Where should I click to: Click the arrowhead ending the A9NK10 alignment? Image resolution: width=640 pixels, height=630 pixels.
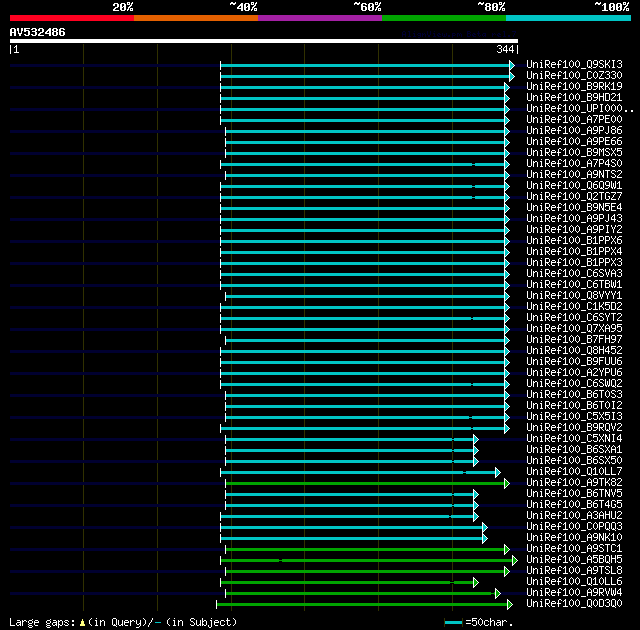pyautogui.click(x=485, y=539)
